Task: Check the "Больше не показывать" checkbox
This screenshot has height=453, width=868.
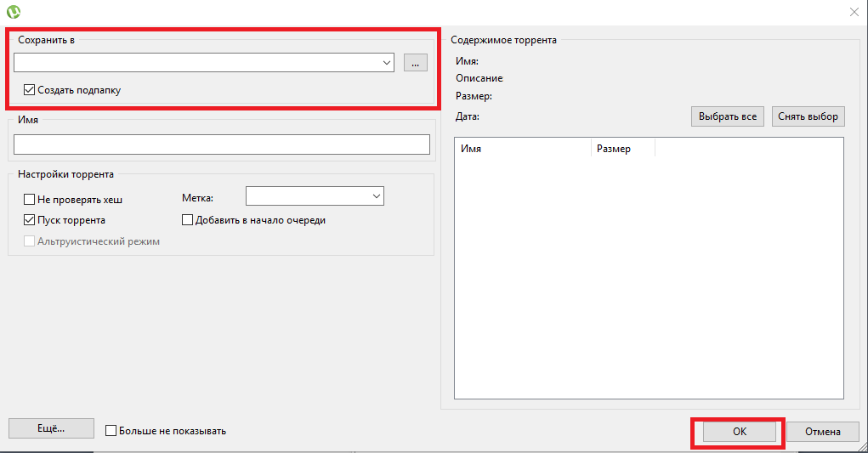Action: [111, 431]
